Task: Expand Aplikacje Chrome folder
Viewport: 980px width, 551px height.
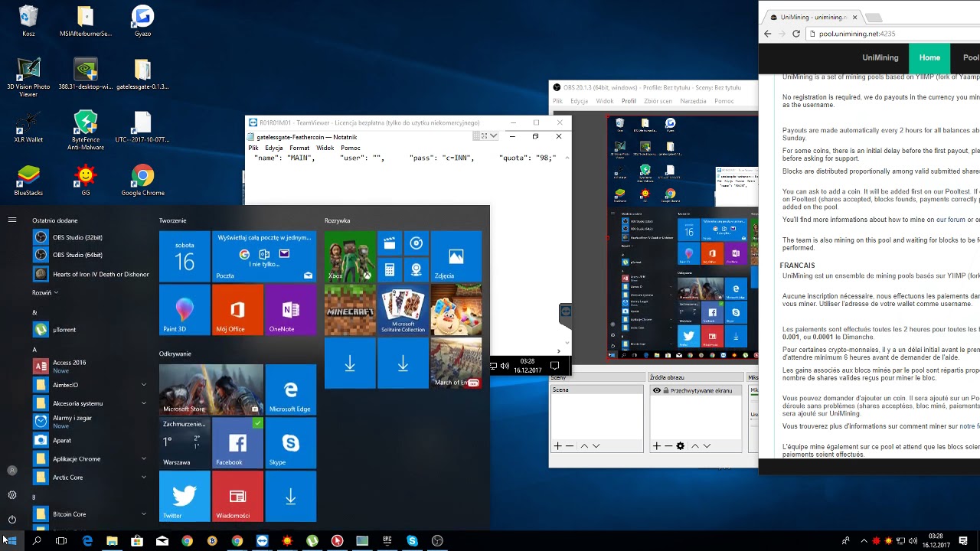Action: [143, 458]
